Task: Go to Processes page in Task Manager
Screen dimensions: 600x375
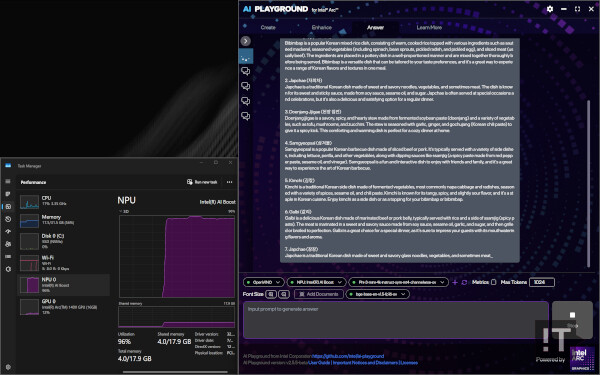Action: pos(8,194)
